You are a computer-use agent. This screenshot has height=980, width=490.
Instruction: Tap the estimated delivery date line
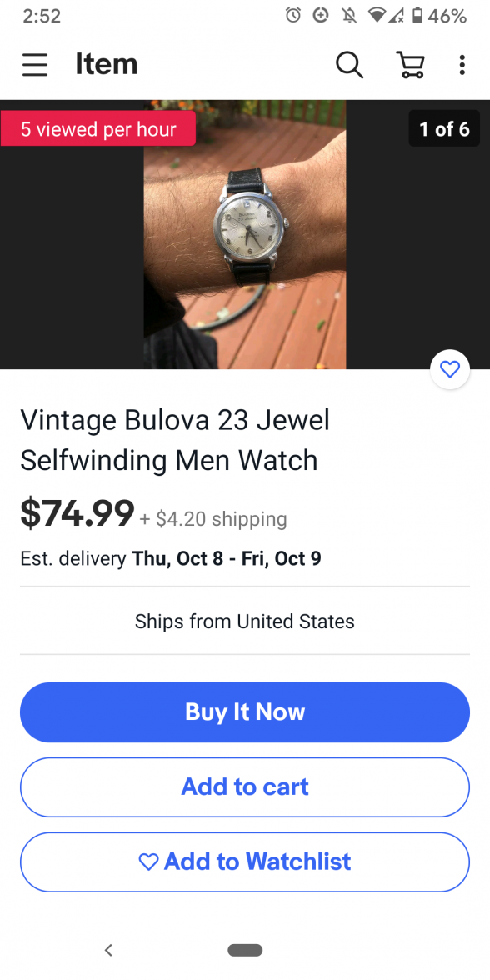point(171,558)
